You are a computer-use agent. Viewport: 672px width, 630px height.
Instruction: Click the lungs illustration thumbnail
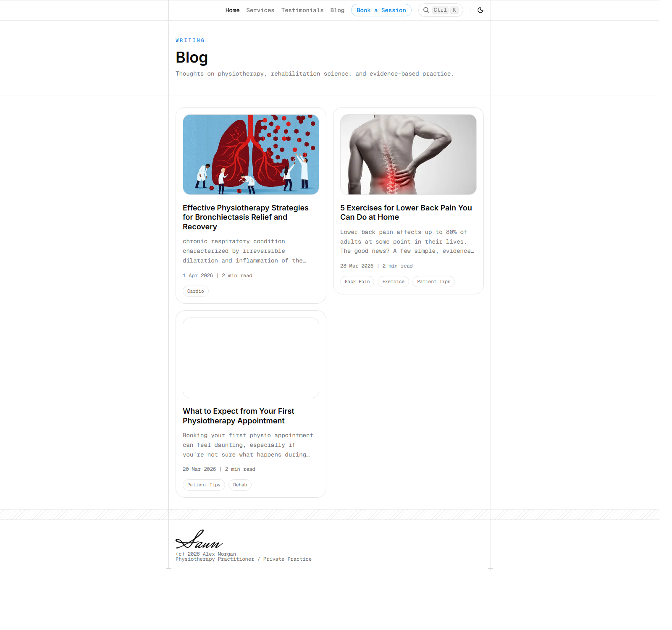coord(250,154)
